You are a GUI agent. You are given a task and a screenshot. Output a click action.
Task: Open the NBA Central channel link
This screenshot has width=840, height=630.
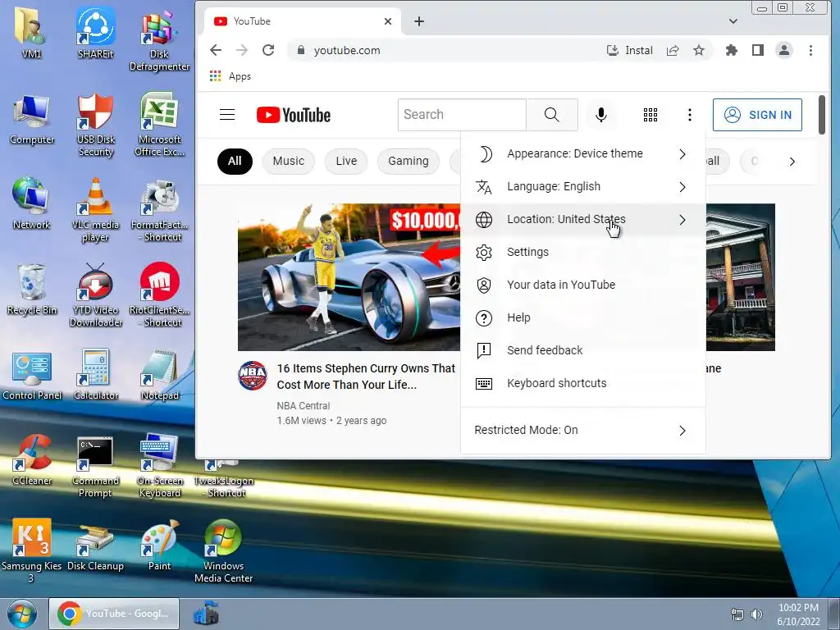coord(304,406)
